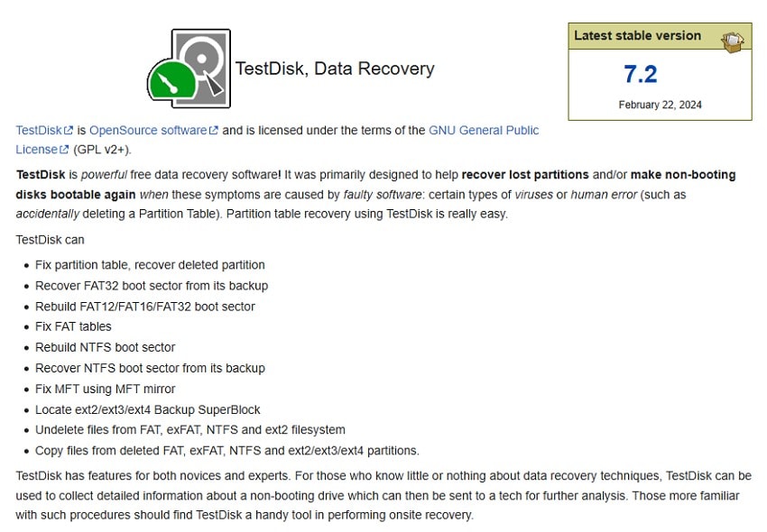
Task: Click the TestDisk hard drive logo
Action: click(189, 69)
